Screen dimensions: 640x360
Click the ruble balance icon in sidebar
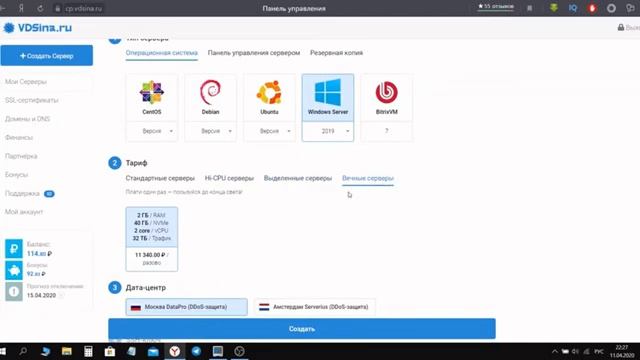click(14, 249)
